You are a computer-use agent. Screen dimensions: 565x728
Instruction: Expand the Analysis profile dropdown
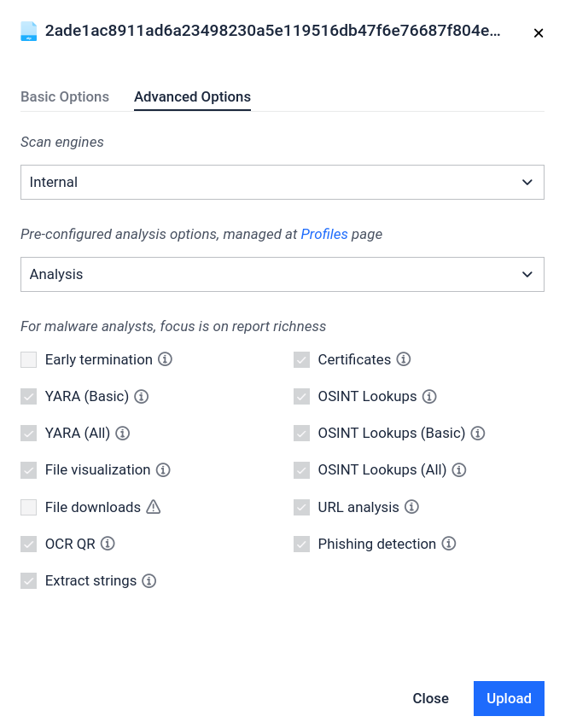(x=282, y=274)
